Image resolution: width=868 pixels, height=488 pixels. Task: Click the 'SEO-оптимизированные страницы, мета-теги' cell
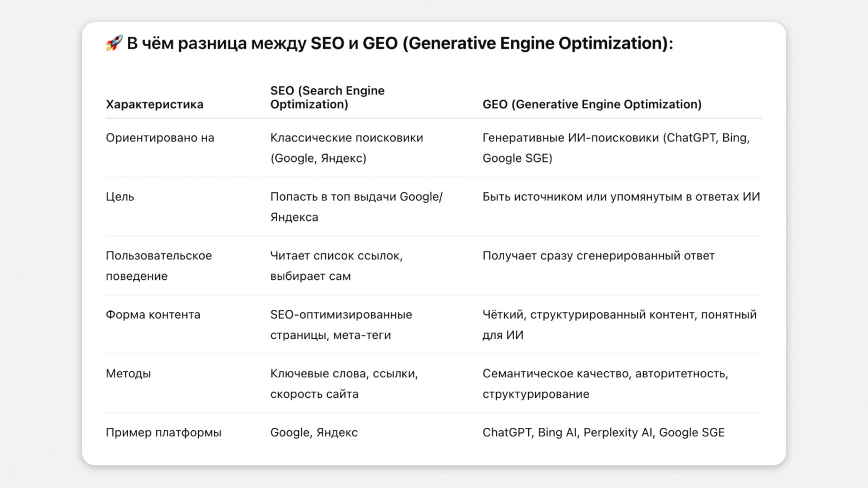point(341,324)
